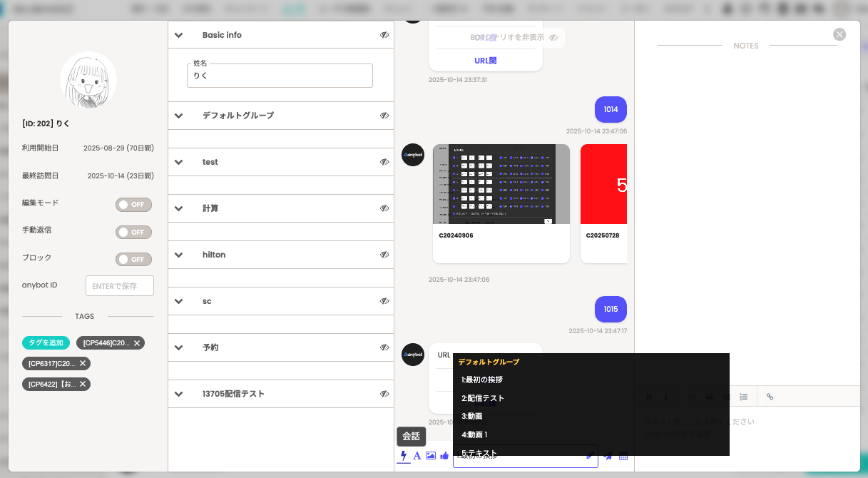The width and height of the screenshot is (868, 478).
Task: Open the calendar schedule icon
Action: tap(623, 457)
